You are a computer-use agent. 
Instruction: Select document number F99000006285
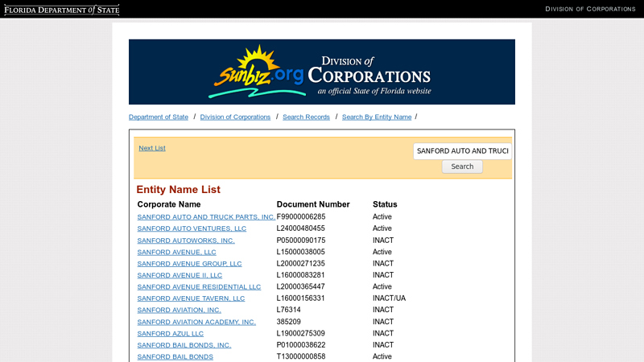(x=300, y=216)
